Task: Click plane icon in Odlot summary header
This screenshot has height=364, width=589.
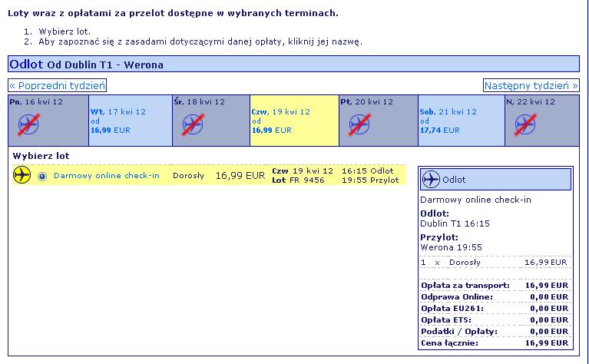Action: pos(431,179)
